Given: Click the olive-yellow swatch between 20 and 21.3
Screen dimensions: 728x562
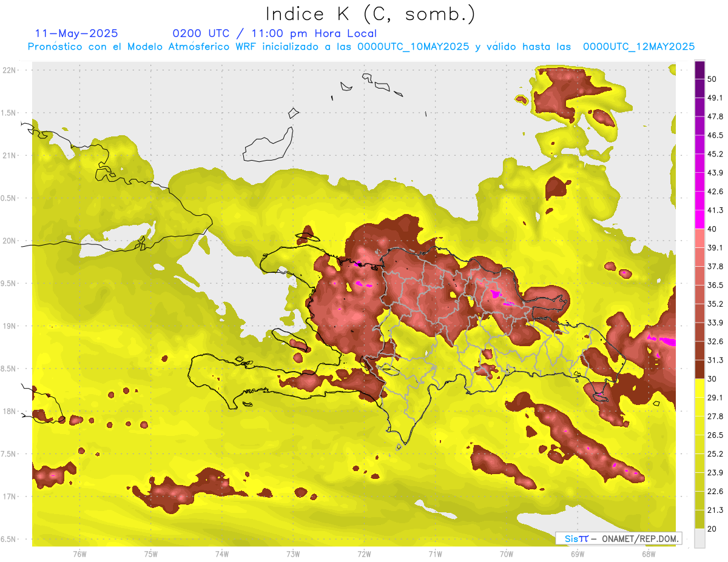Looking at the screenshot, I should pyautogui.click(x=699, y=519).
